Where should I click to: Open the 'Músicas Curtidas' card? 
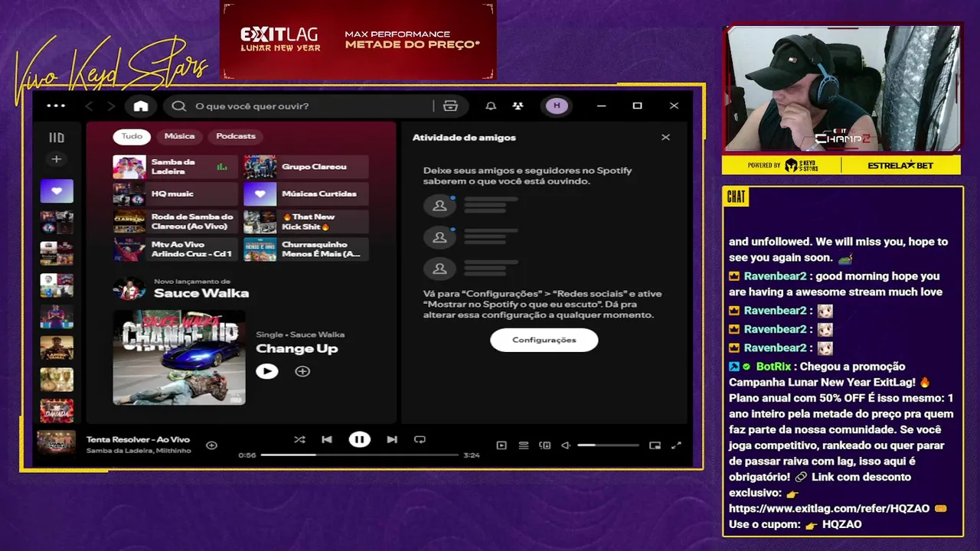305,194
